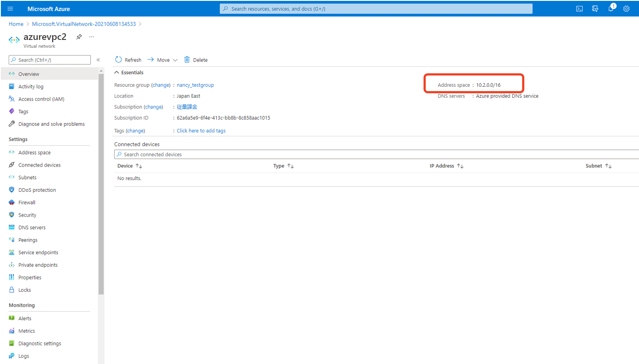Select the address space value 10.2.0.0/16
Screen dimensions: 639x364
click(x=488, y=85)
